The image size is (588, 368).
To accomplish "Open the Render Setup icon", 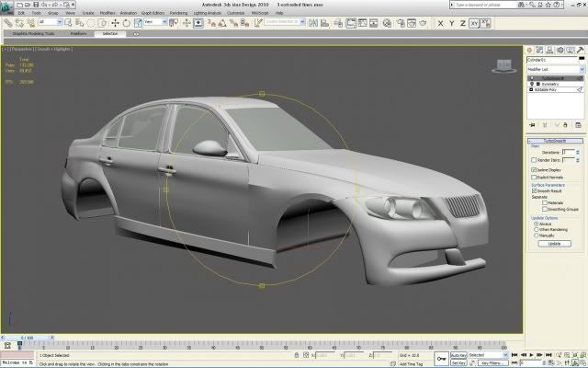I will tap(401, 23).
